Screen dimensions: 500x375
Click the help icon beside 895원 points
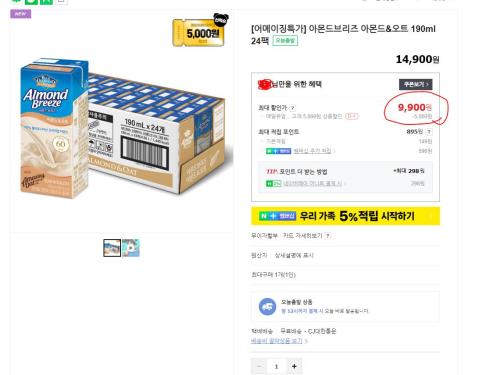coord(429,132)
